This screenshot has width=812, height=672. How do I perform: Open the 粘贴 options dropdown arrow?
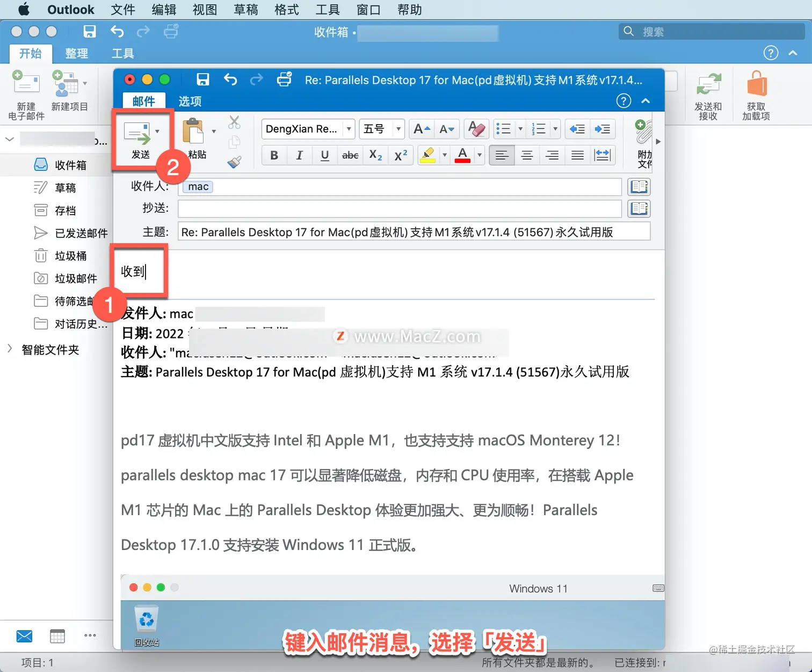coord(214,131)
